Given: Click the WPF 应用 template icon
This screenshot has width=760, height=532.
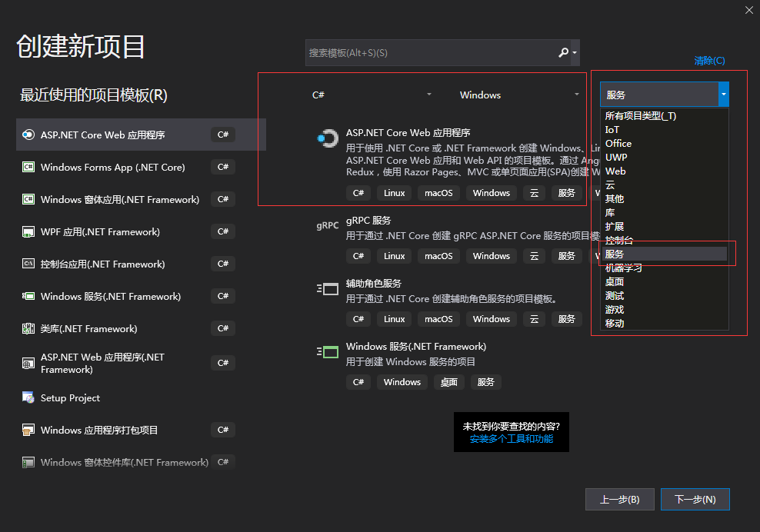Looking at the screenshot, I should [x=28, y=231].
